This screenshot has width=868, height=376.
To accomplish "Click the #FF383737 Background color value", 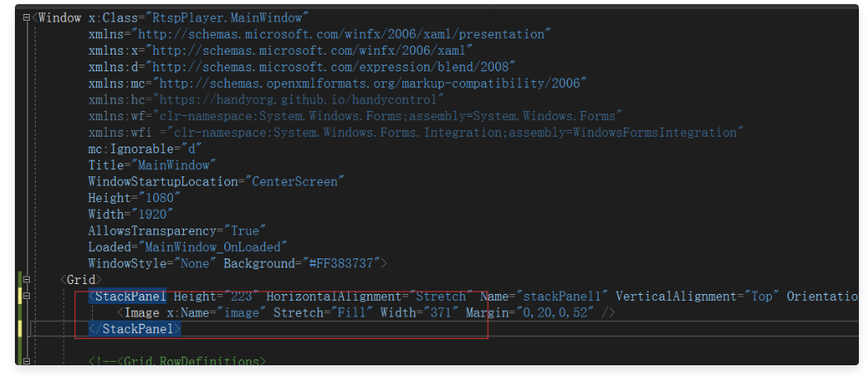I will (341, 263).
